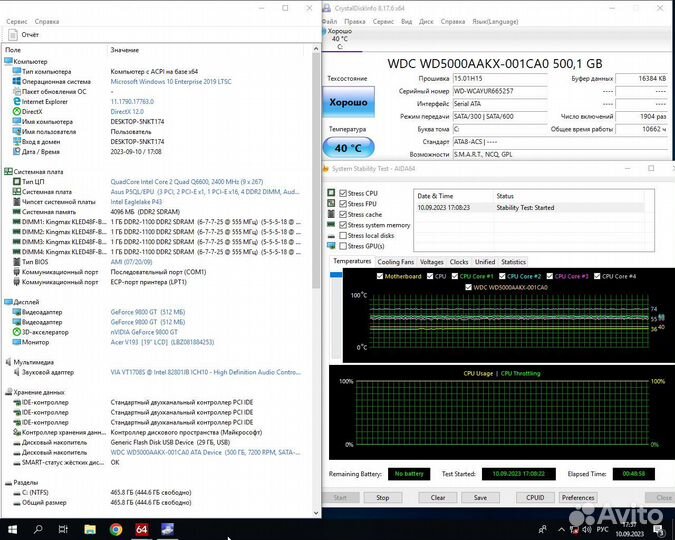Click the Preferences button
675x540 pixels.
click(577, 497)
